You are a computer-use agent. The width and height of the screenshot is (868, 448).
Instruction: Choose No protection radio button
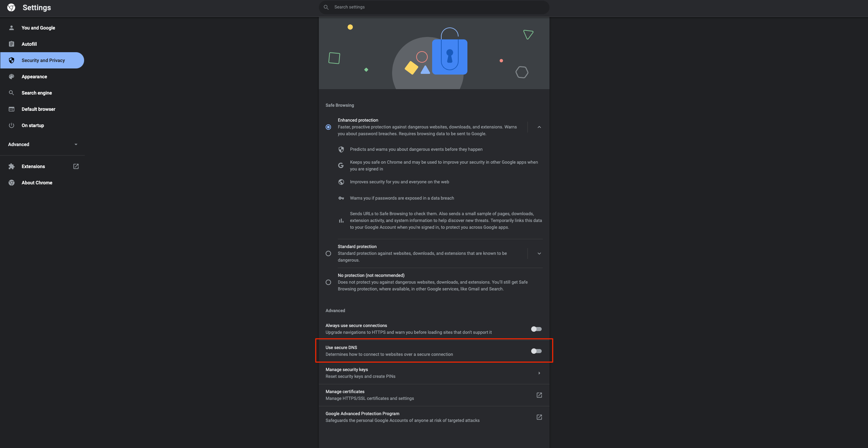point(328,282)
